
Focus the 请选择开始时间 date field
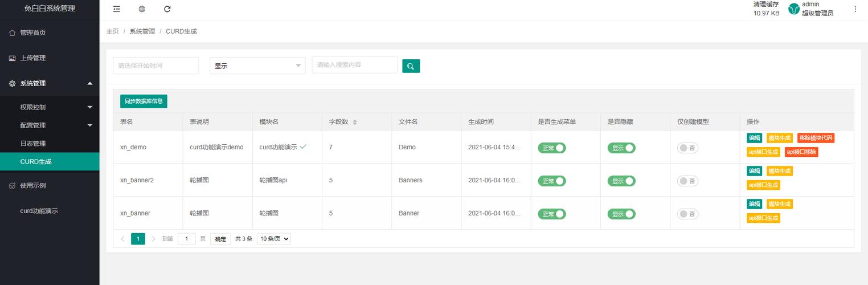[156, 66]
